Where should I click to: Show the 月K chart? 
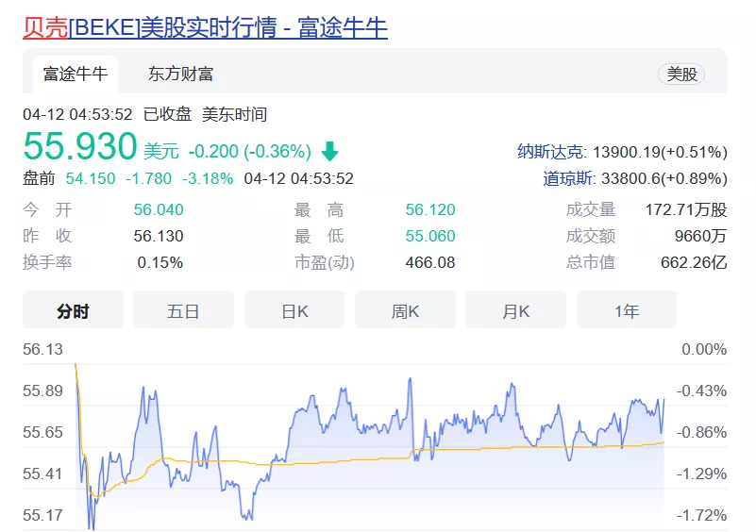515,311
